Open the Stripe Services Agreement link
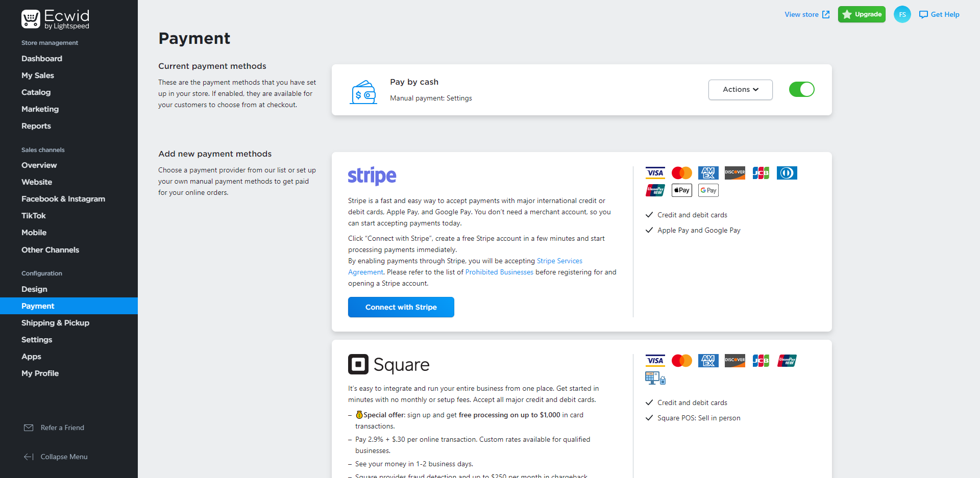Image resolution: width=980 pixels, height=478 pixels. (x=559, y=261)
